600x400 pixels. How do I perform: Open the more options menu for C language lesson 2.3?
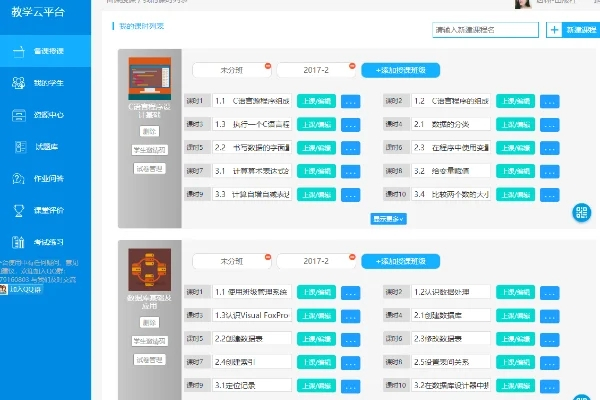point(550,148)
